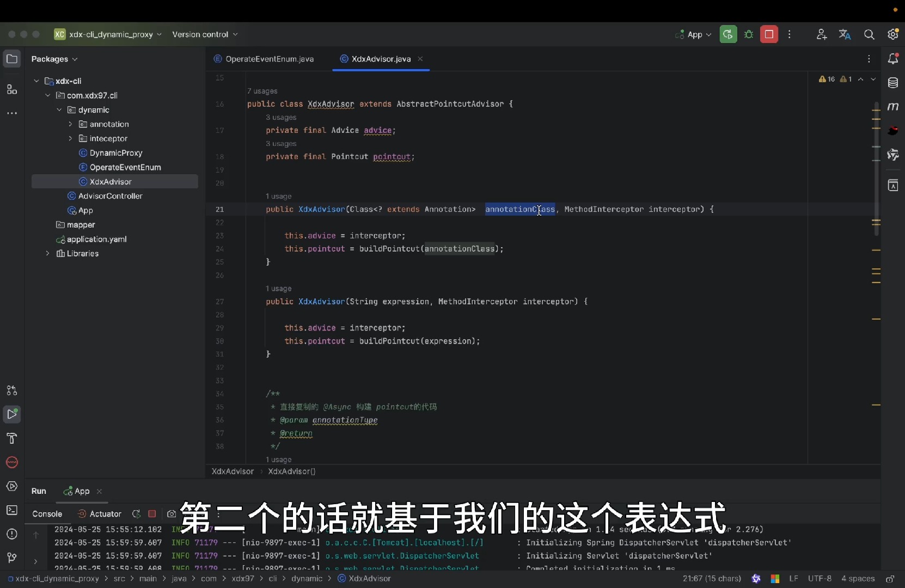This screenshot has height=588, width=905.
Task: Expand the Libraries node
Action: point(48,254)
